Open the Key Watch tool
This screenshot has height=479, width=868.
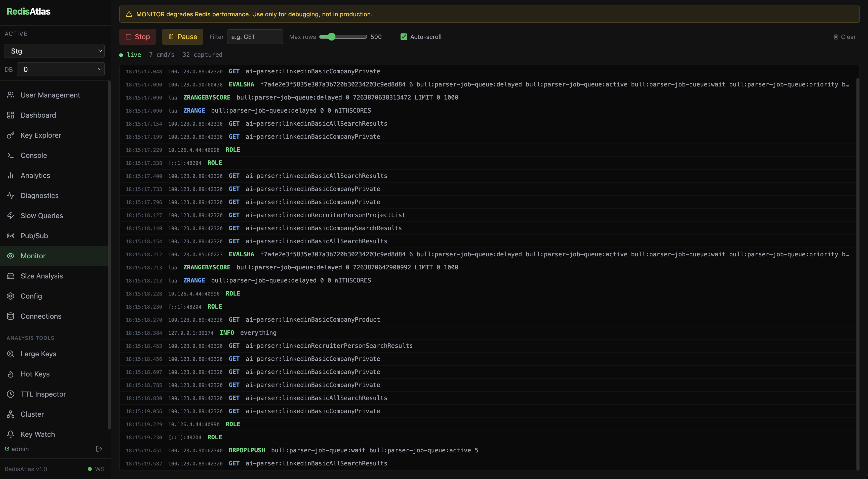click(37, 434)
